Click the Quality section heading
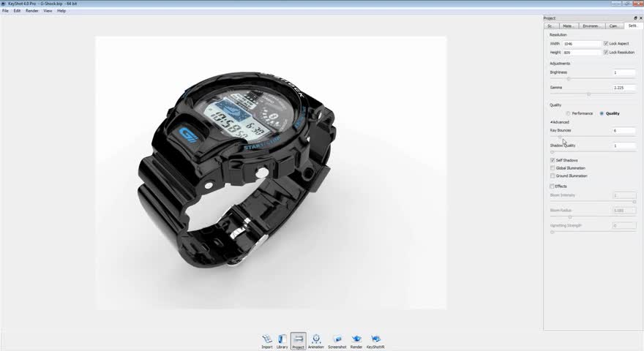 click(555, 105)
